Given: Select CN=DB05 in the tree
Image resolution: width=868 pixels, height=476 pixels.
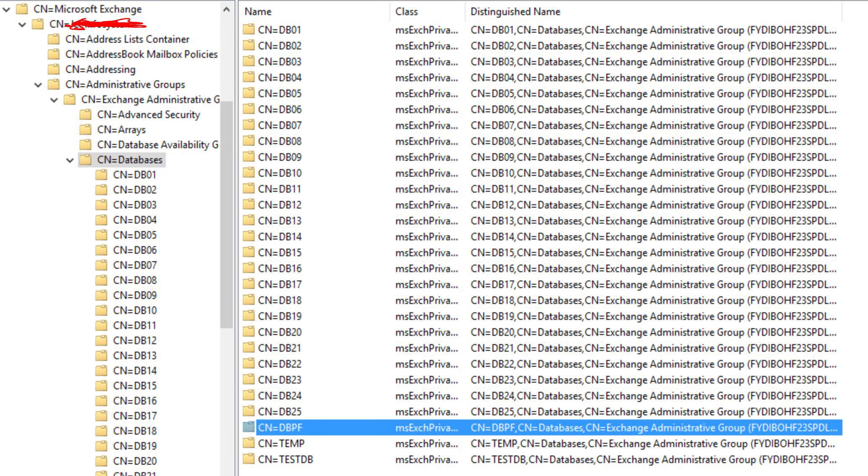Looking at the screenshot, I should 134,235.
